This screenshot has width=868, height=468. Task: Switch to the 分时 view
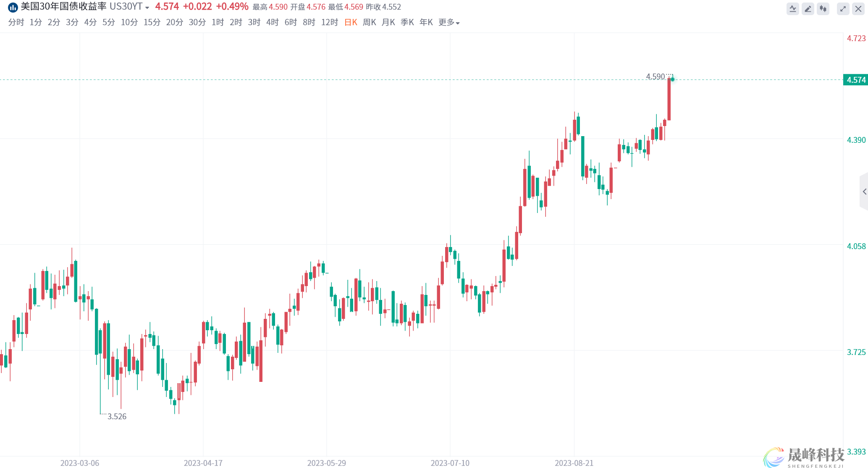(x=16, y=22)
